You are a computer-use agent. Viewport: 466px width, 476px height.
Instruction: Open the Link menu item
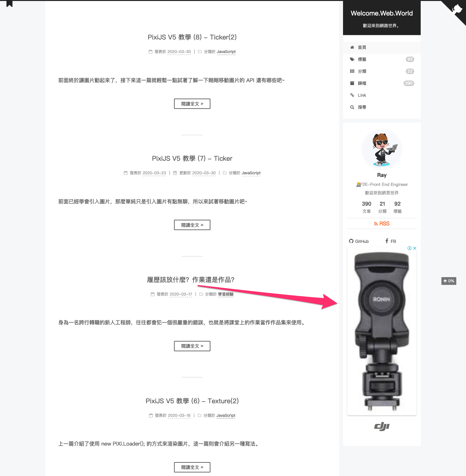coord(382,95)
